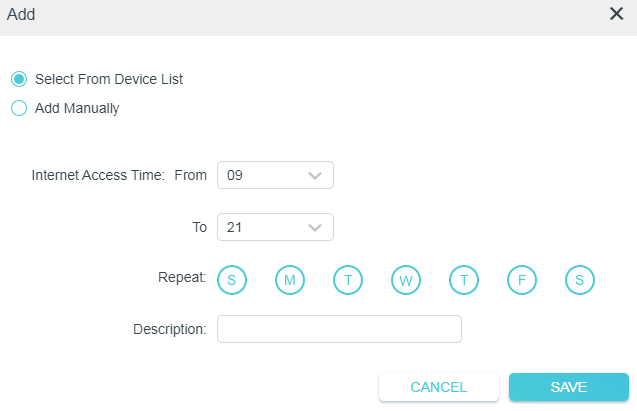Toggle Sunday in the Repeat row
637x411 pixels.
click(x=231, y=280)
